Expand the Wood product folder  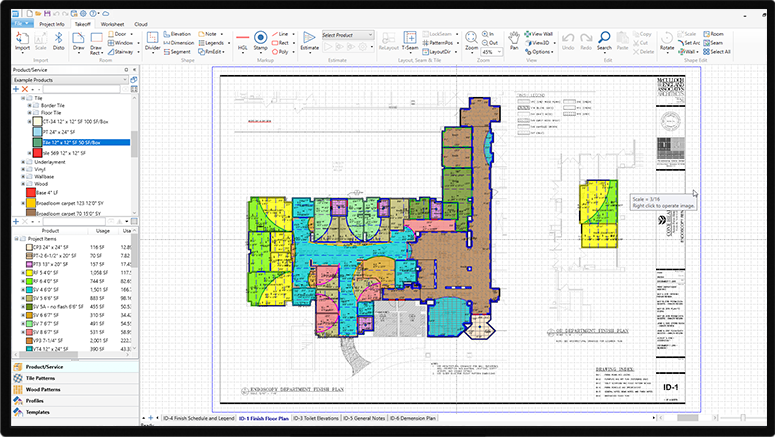coord(24,184)
